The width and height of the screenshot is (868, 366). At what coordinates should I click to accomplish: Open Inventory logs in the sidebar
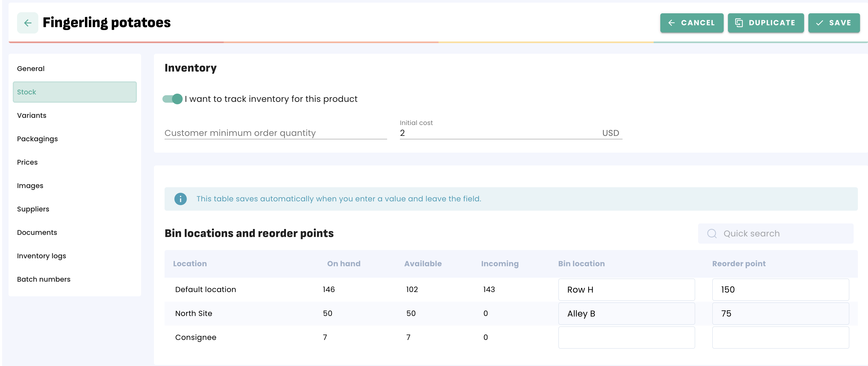point(42,256)
